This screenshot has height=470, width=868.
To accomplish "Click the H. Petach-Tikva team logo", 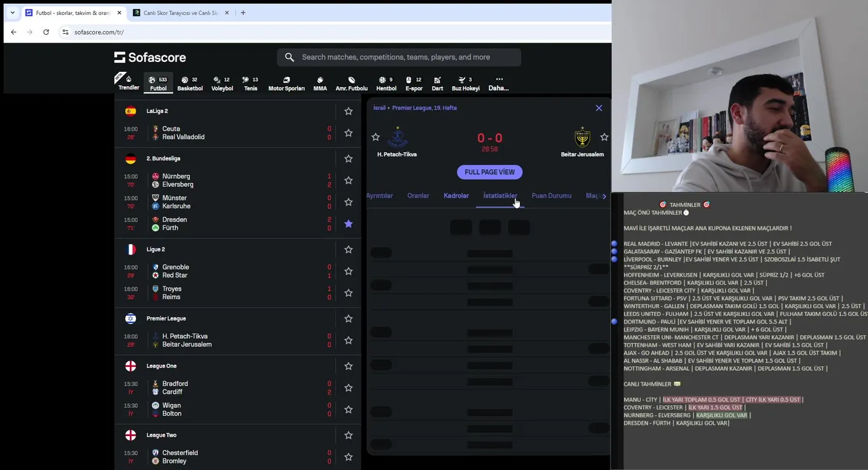I will (397, 138).
